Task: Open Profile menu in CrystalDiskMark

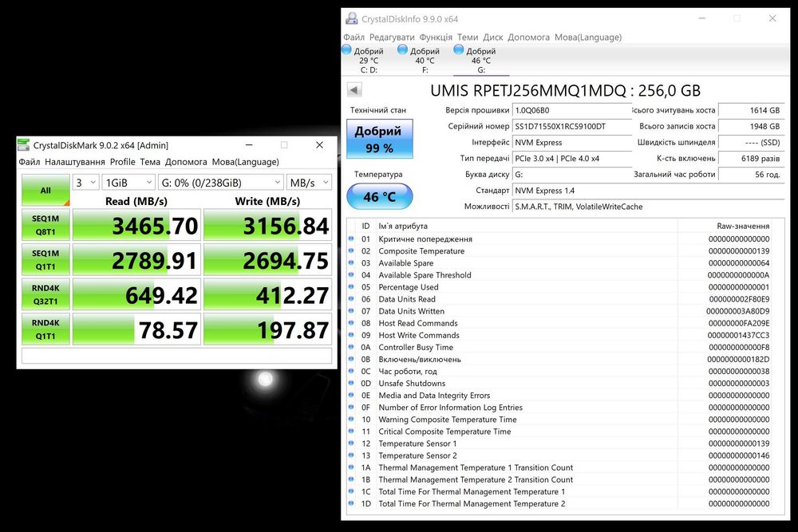Action: (x=123, y=162)
